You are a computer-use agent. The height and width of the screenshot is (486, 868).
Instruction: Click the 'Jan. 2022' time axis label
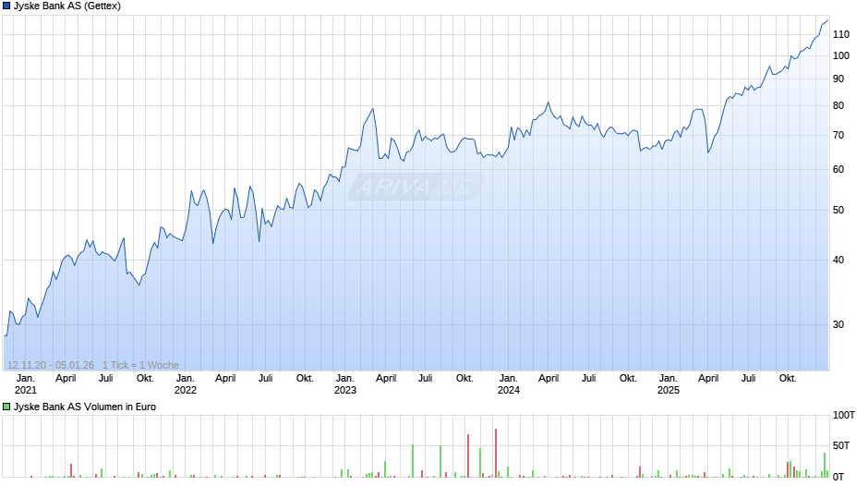tap(186, 384)
